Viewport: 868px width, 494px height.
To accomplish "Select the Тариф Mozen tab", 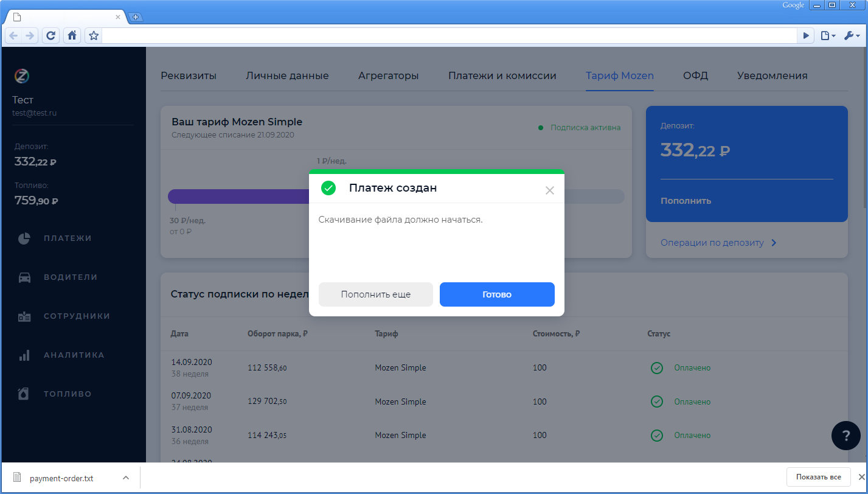I will (620, 76).
